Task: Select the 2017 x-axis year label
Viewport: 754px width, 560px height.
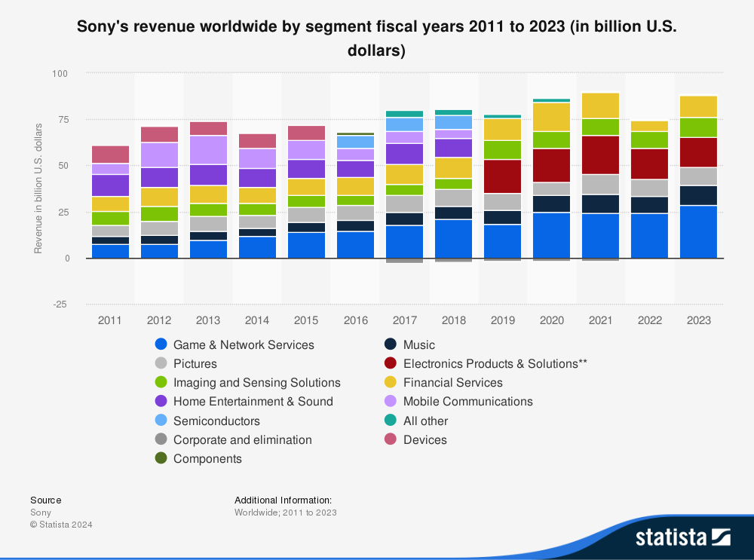Action: tap(404, 320)
